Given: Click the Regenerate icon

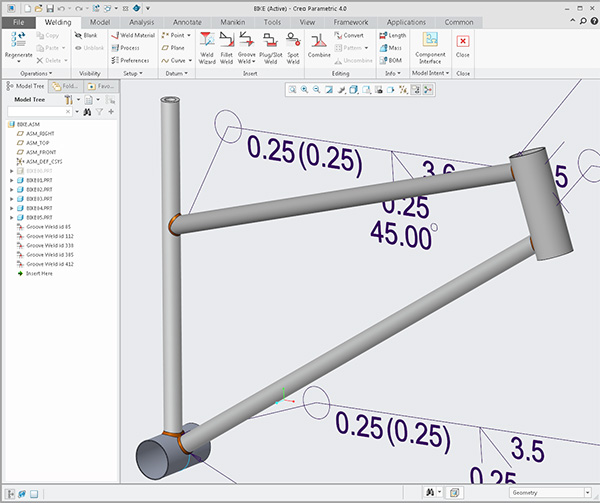Looking at the screenshot, I should tap(20, 40).
